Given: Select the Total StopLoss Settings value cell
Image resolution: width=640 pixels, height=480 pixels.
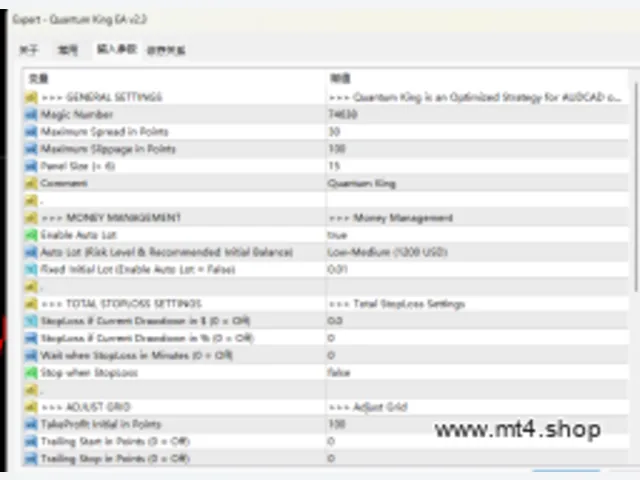Looking at the screenshot, I should [397, 304].
